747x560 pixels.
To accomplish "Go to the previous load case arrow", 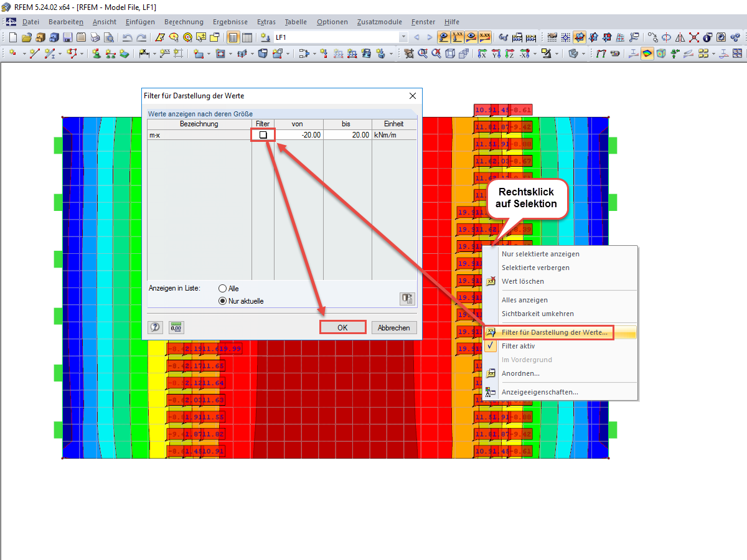I will click(x=417, y=37).
